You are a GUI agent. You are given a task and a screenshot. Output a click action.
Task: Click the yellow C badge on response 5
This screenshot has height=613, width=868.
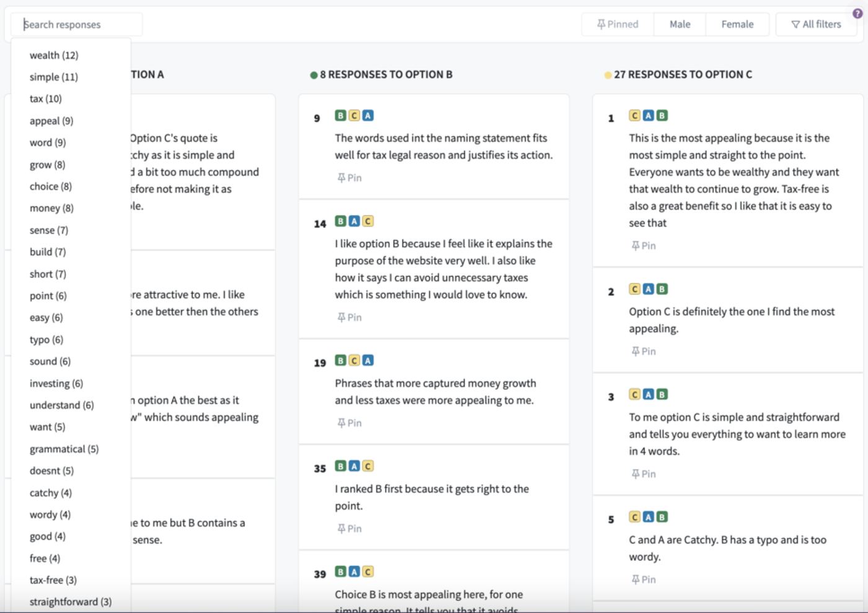(634, 517)
